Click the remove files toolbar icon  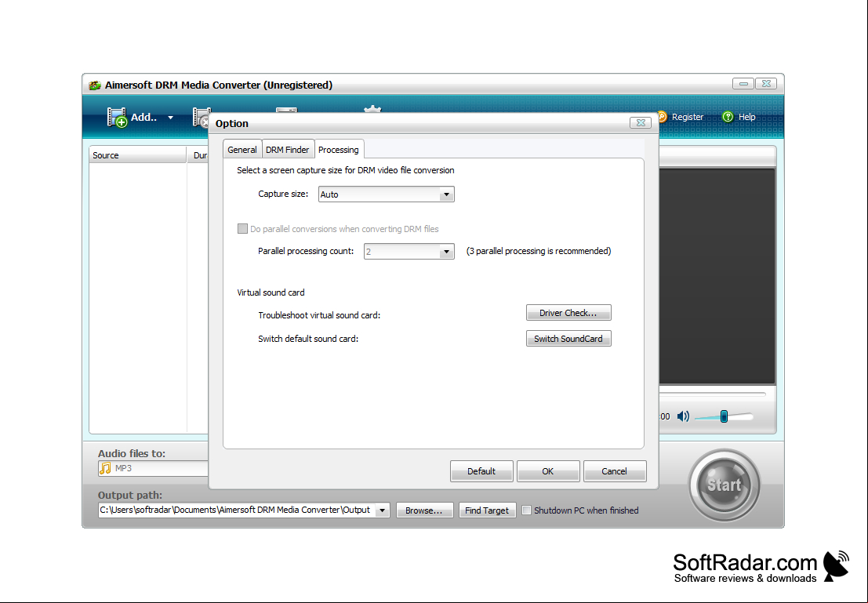(x=202, y=118)
